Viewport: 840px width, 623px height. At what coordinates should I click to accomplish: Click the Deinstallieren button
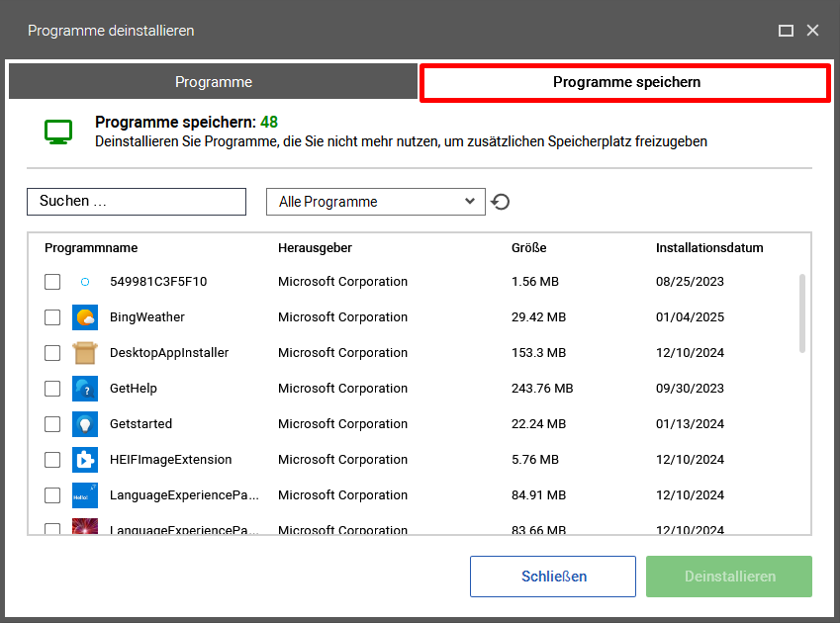[729, 577]
